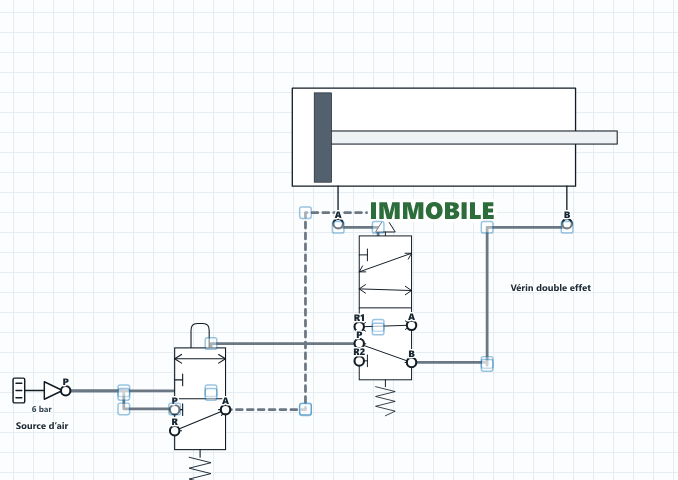
Task: Click the cylinder's port A connector
Action: [x=338, y=224]
